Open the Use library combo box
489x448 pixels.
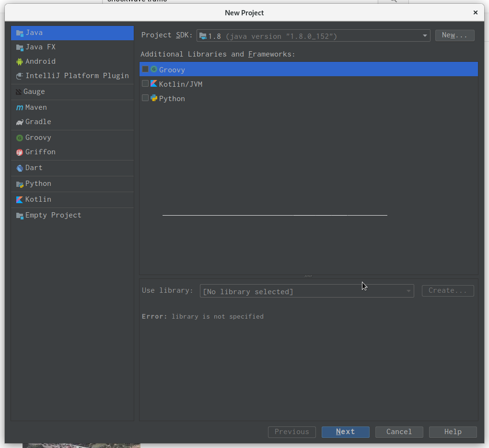(x=307, y=291)
